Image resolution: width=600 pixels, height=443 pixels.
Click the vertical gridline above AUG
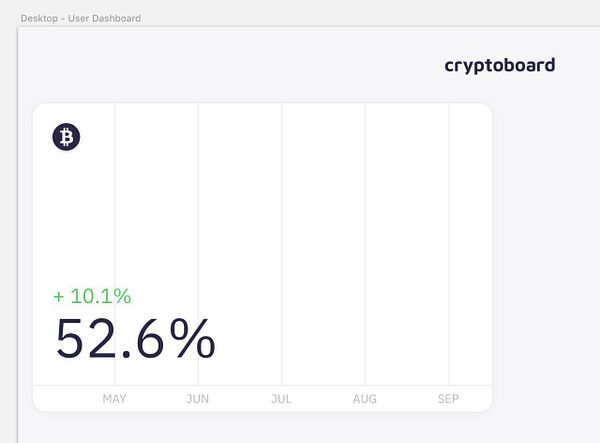tap(365, 220)
